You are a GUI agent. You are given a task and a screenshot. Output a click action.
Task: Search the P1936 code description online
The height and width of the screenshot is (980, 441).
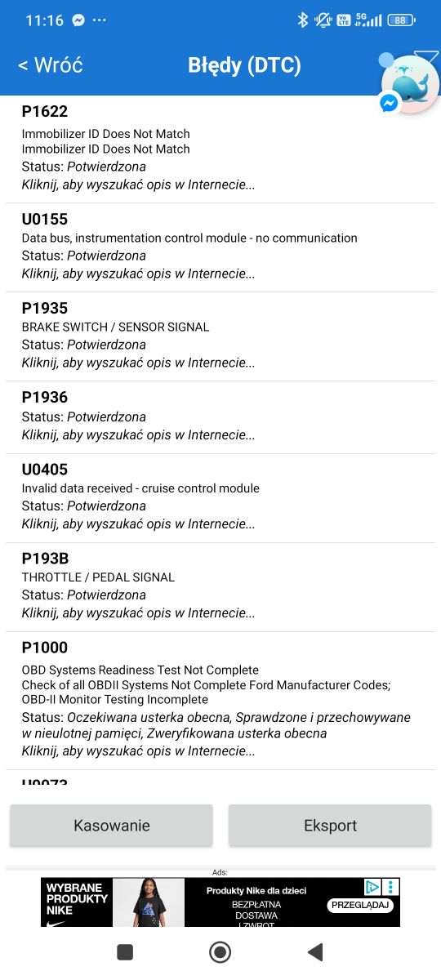[138, 434]
